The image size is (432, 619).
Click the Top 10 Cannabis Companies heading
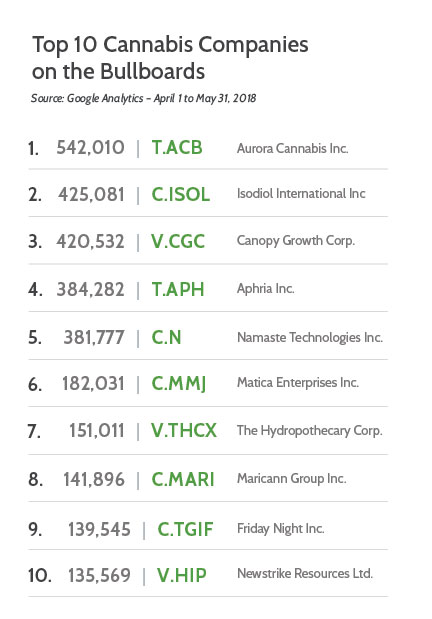(x=170, y=58)
